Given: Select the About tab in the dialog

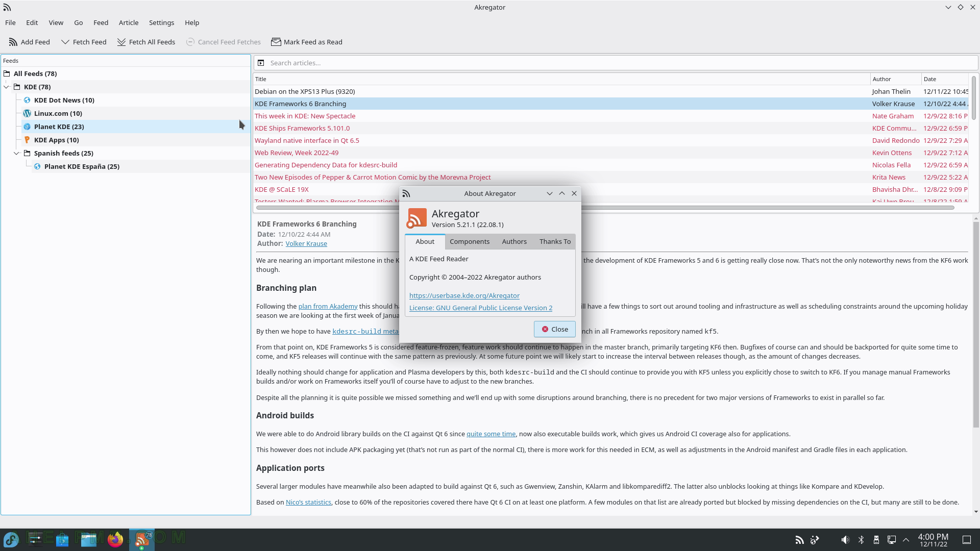Looking at the screenshot, I should click(x=425, y=241).
